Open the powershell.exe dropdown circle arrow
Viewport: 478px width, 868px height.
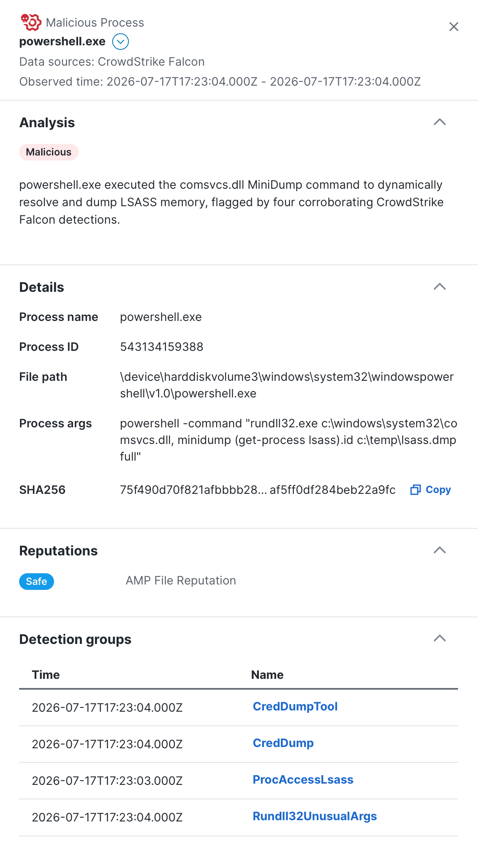point(121,42)
